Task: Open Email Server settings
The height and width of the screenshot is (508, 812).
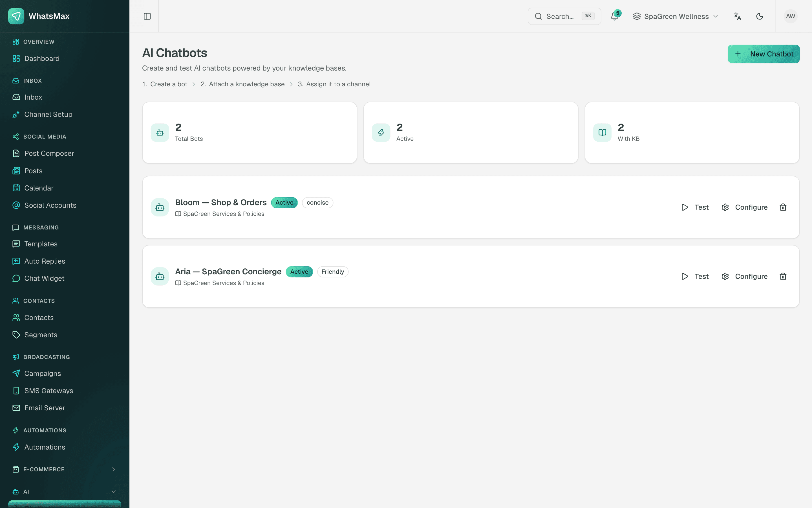Action: click(64, 408)
